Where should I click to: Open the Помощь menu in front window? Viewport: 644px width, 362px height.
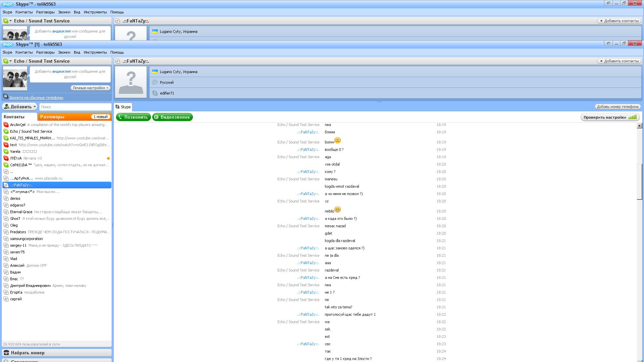[x=117, y=52]
